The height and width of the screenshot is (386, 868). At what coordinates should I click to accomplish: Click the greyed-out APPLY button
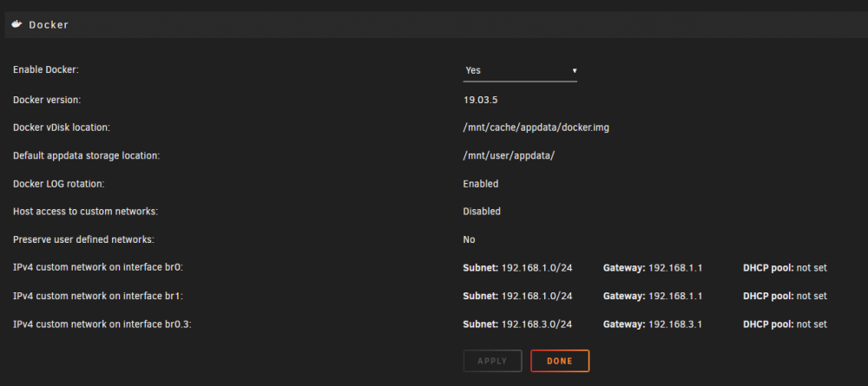tap(492, 361)
